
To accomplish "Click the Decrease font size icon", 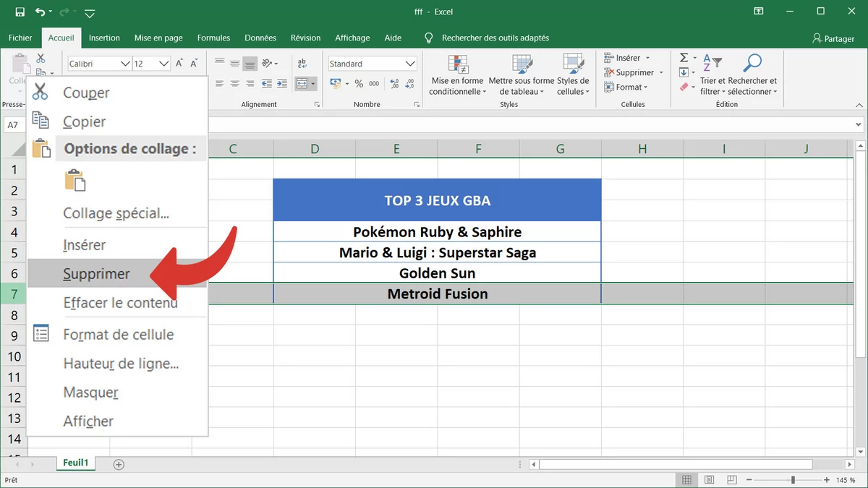I will [194, 64].
